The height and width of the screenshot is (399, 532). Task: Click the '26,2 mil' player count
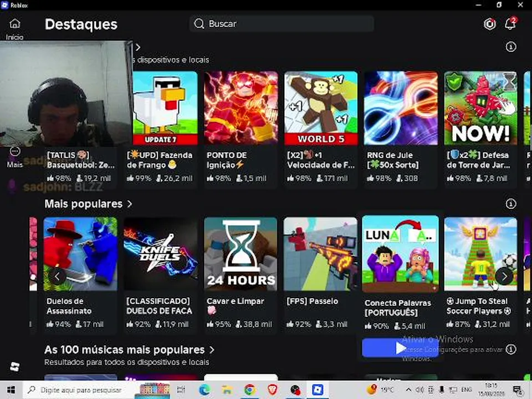click(178, 178)
